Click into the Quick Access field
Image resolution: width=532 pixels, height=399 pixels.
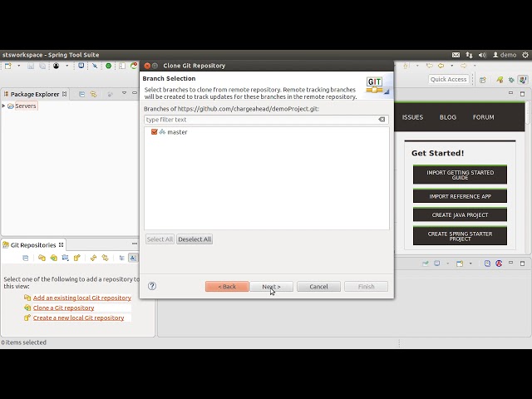(x=449, y=80)
